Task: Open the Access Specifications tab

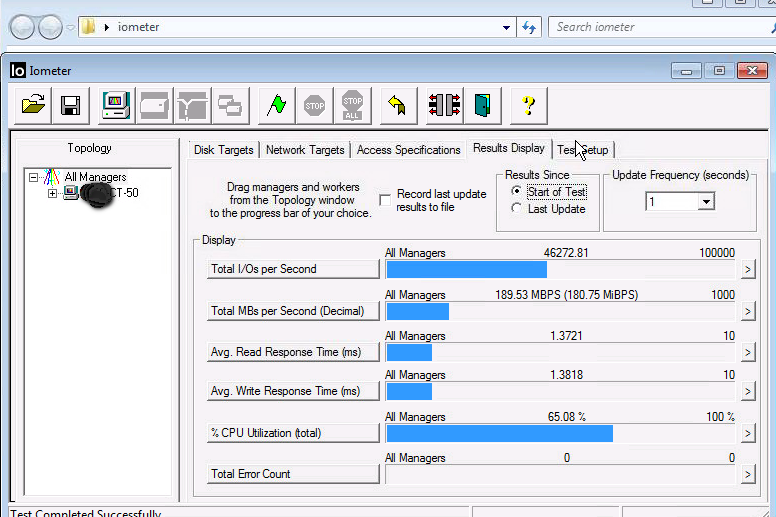Action: (x=408, y=150)
